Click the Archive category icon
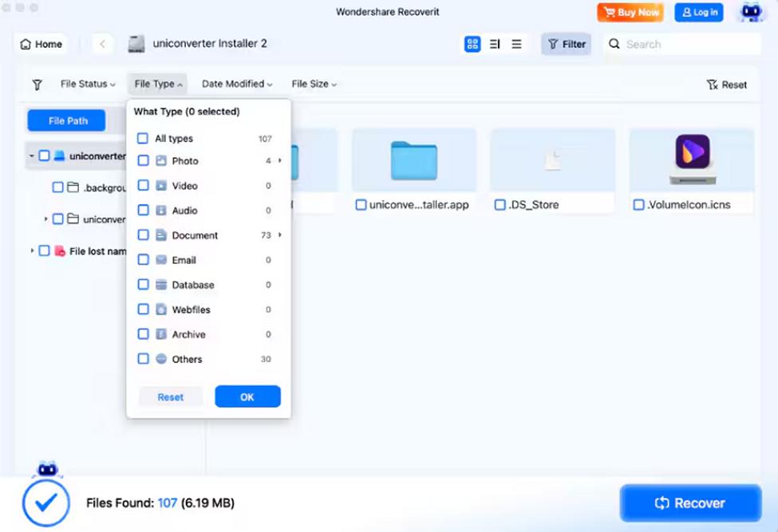The image size is (778, 532). click(x=161, y=334)
